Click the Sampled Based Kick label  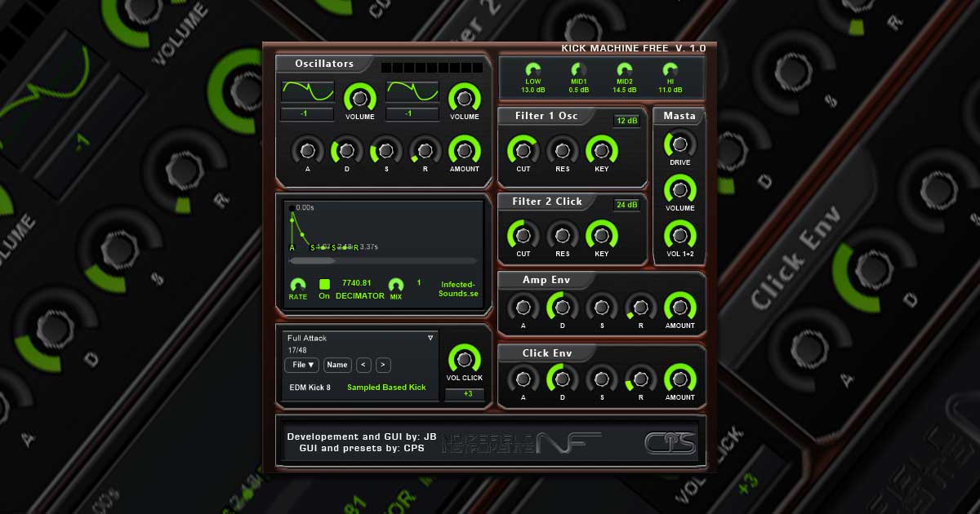point(386,388)
